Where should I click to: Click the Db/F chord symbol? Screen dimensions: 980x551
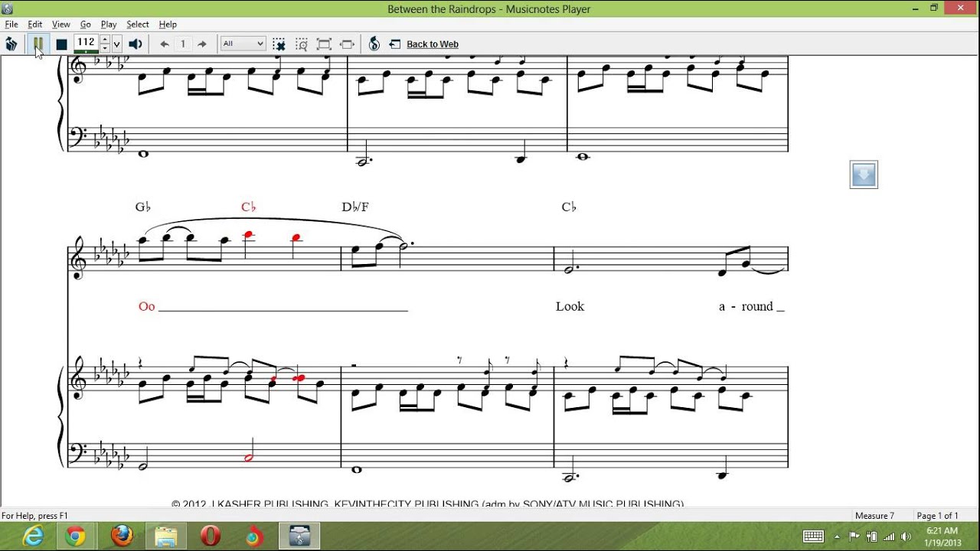[x=355, y=207]
